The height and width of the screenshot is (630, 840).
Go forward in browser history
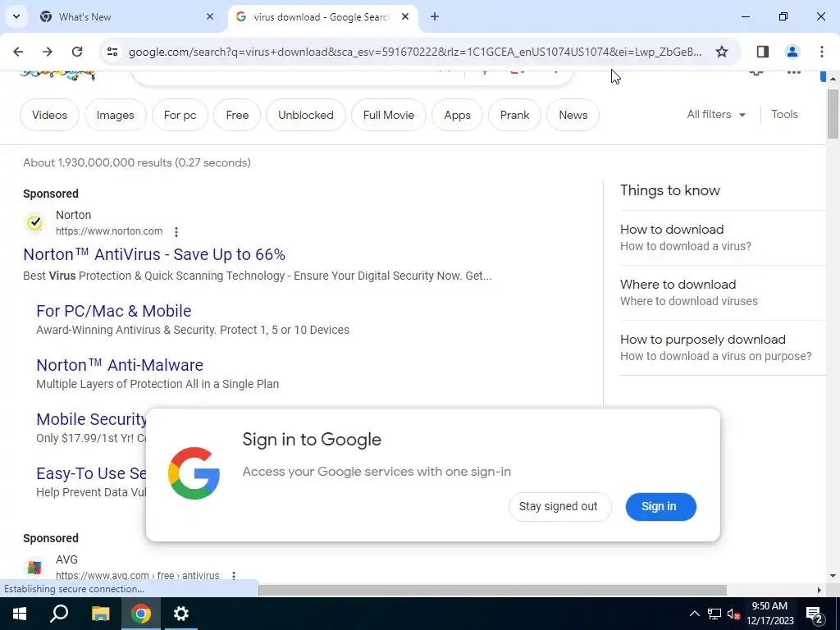click(x=47, y=52)
